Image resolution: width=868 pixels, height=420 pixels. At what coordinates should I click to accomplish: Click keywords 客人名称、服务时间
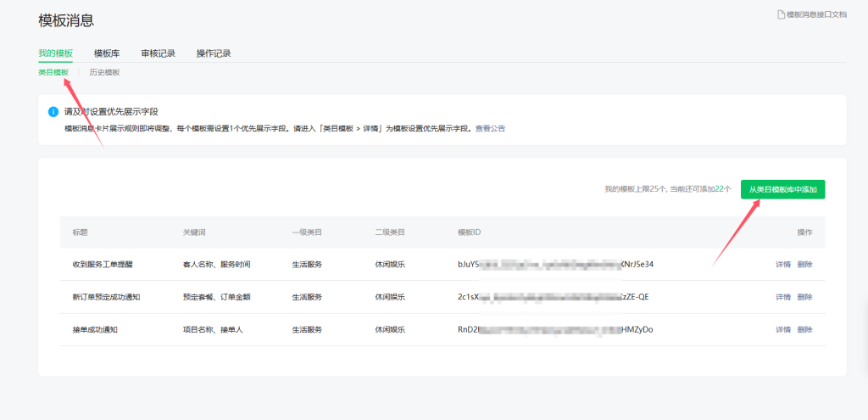point(217,264)
